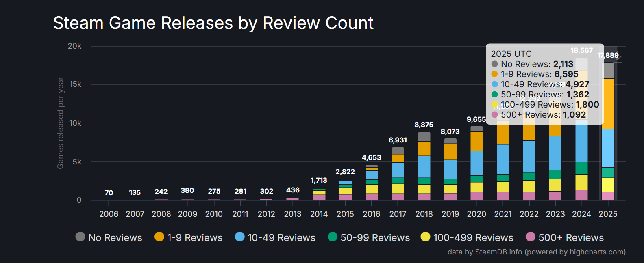Click the chart title Steam Game Releases
This screenshot has width=644, height=263.
click(213, 23)
